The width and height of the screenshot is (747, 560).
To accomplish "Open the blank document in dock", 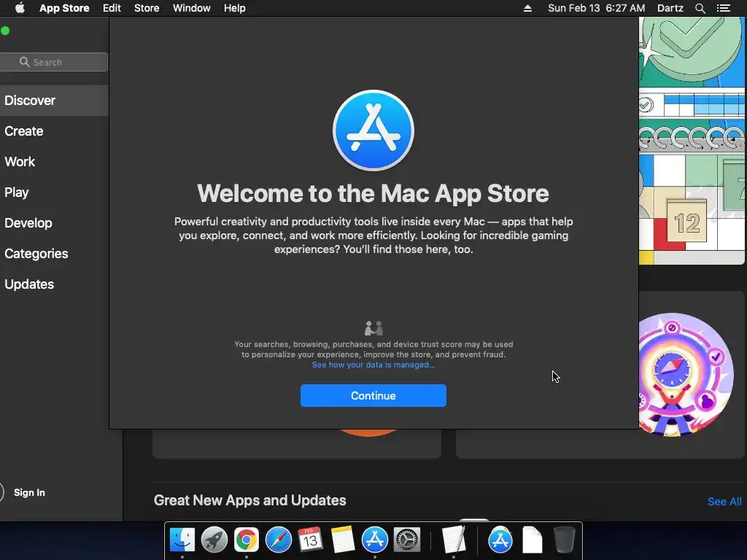I will click(532, 540).
